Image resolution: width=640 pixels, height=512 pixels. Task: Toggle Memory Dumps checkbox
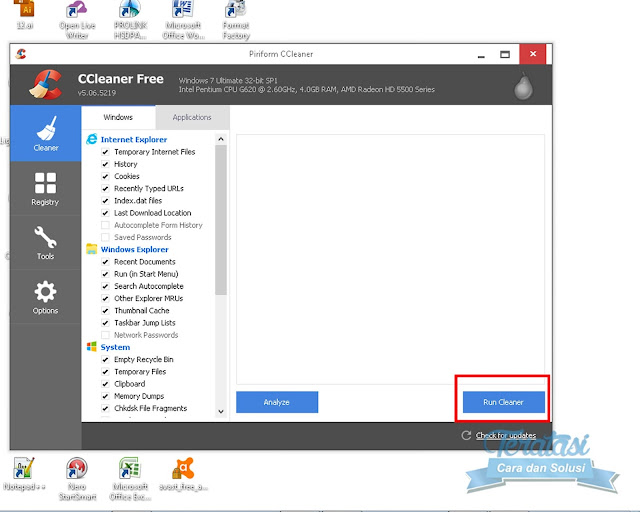tap(105, 396)
